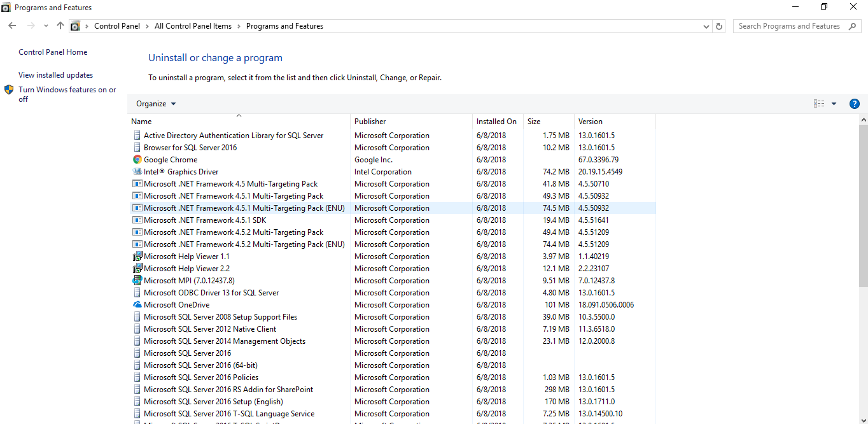Click Programs and Features breadcrumb

pos(284,26)
